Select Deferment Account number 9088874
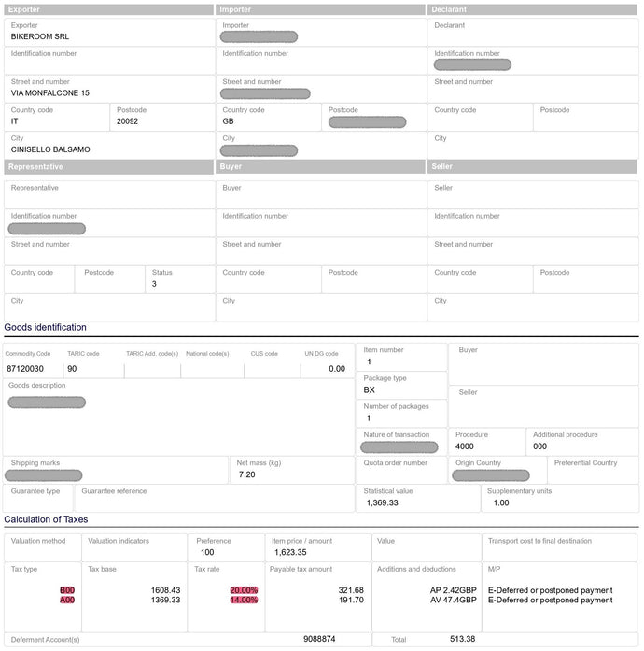644x651 pixels. pos(319,639)
